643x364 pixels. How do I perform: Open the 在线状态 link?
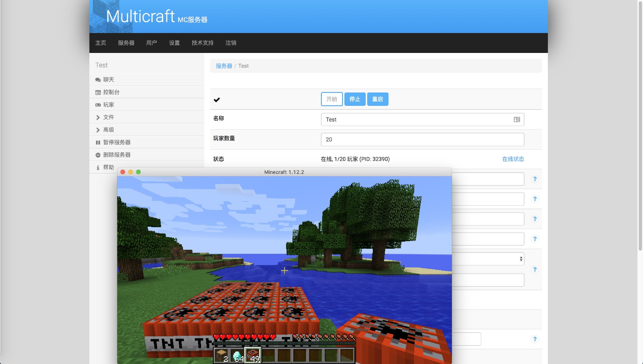[513, 159]
